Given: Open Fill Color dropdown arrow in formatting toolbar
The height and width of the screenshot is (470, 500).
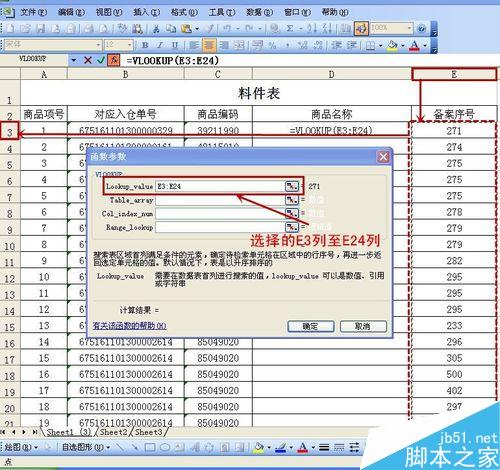Looking at the screenshot, I should tap(403, 45).
